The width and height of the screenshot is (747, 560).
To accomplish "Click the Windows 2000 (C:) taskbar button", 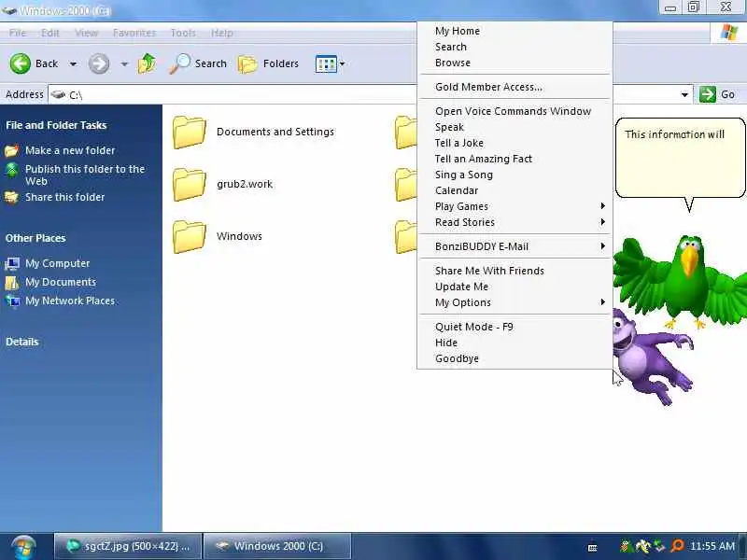I will (277, 546).
